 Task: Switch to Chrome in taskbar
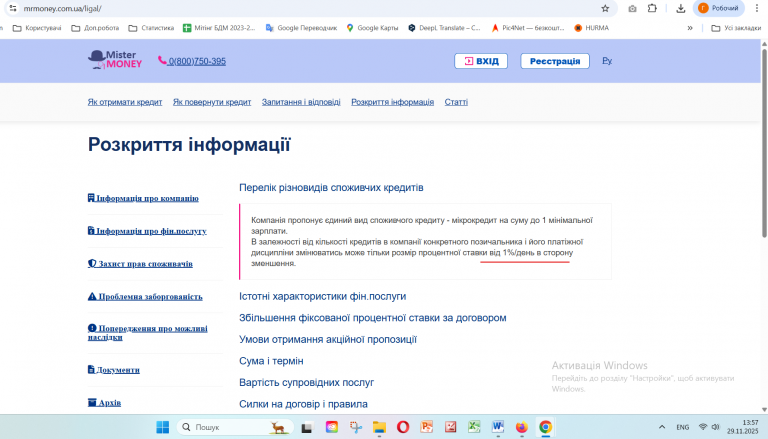pos(545,427)
